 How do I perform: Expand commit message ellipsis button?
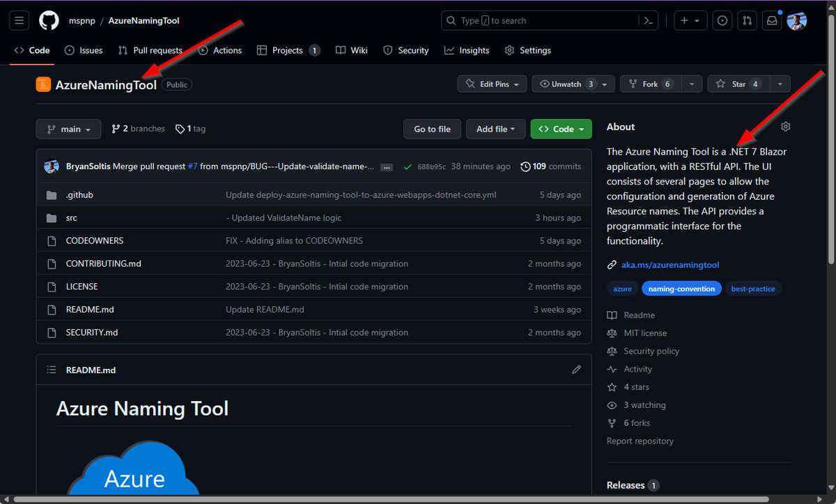click(387, 167)
